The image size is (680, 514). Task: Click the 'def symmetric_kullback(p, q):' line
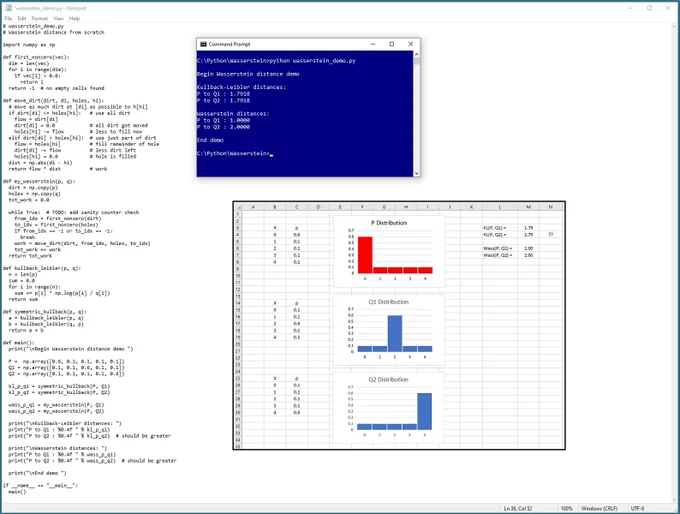45,311
